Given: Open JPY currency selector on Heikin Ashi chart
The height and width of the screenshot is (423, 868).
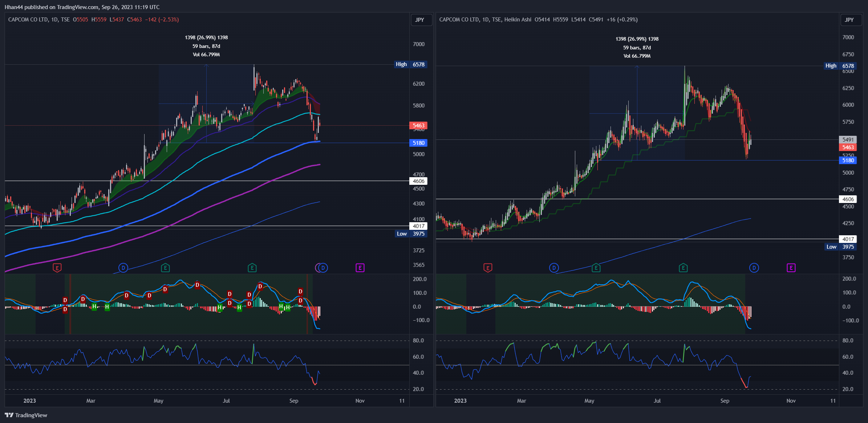Looking at the screenshot, I should (851, 20).
